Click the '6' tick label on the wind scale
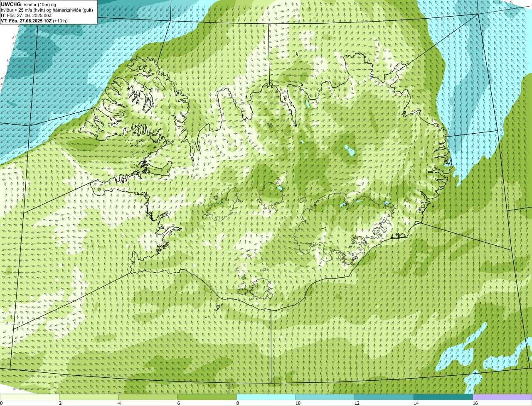Image resolution: width=532 pixels, height=406 pixels. pos(178,403)
